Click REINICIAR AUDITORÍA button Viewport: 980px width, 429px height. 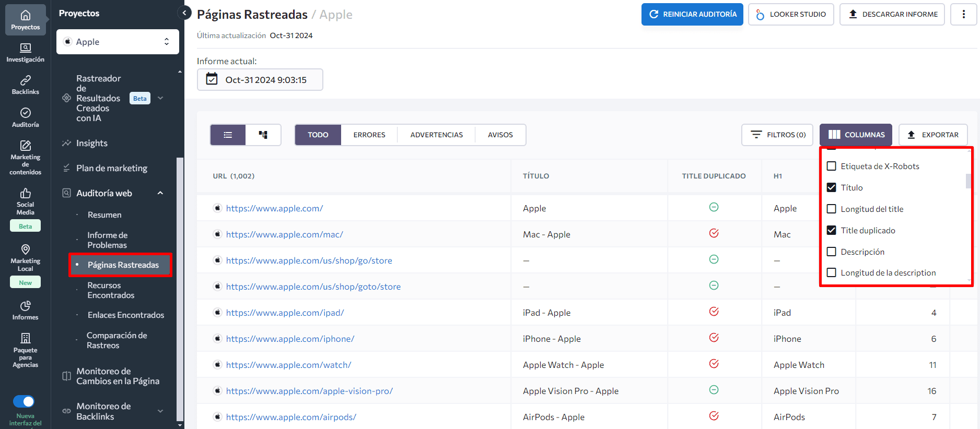692,14
